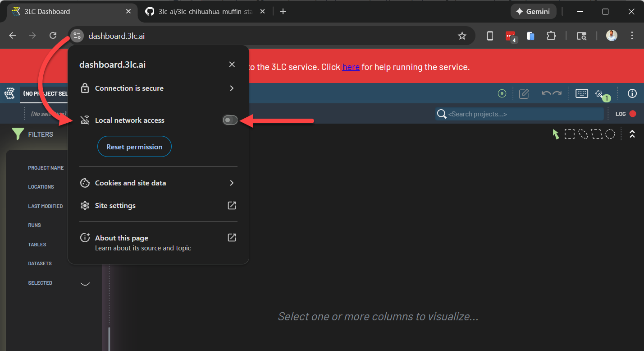Enable Local network access
Viewport: 644px width, 351px height.
pos(230,120)
